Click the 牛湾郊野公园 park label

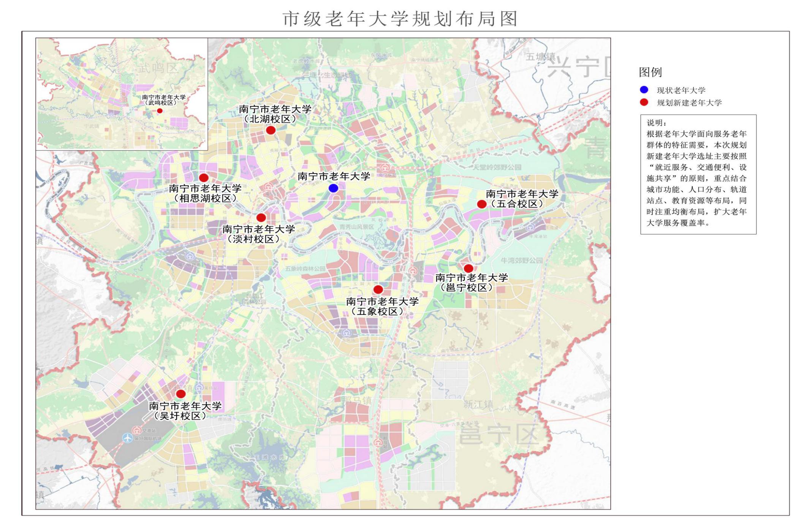tap(521, 261)
